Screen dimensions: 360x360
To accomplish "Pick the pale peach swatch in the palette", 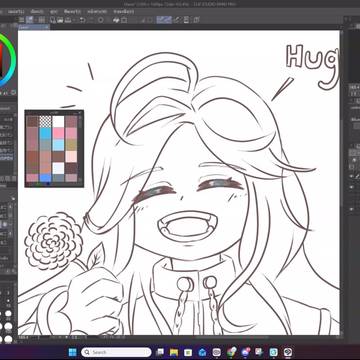I will pyautogui.click(x=71, y=156).
